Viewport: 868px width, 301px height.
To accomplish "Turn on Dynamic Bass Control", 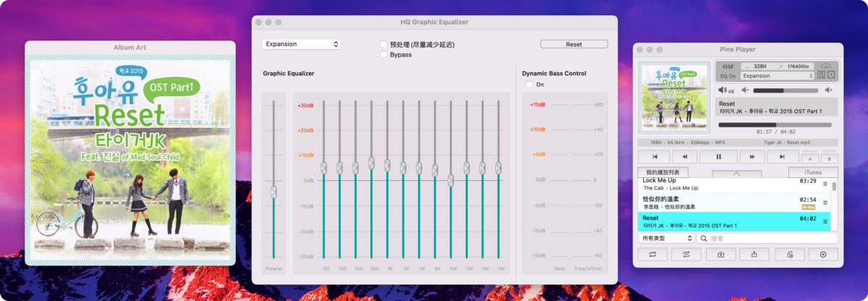I will [529, 85].
